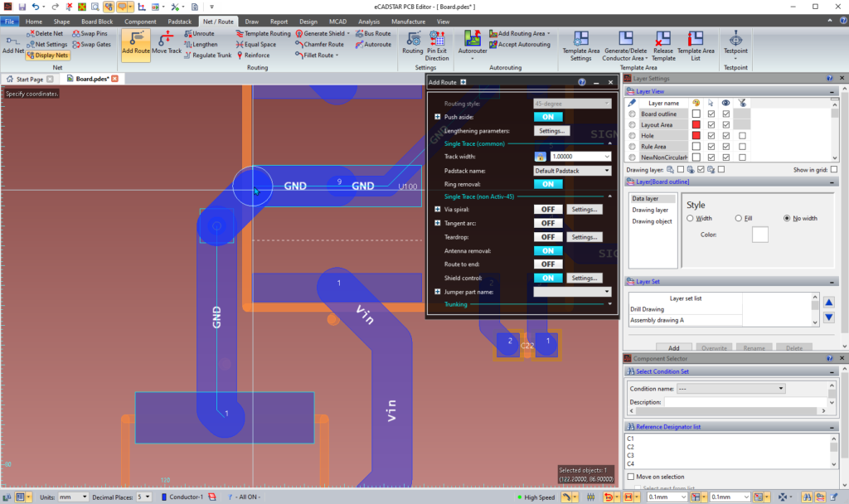Toggle Shield control switch
Screen dimensions: 849x504
click(548, 278)
